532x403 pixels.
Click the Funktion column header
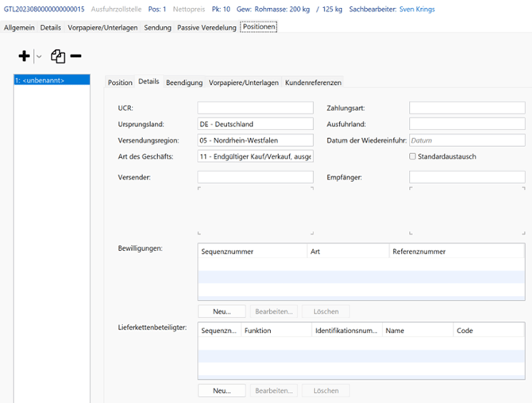click(276, 331)
